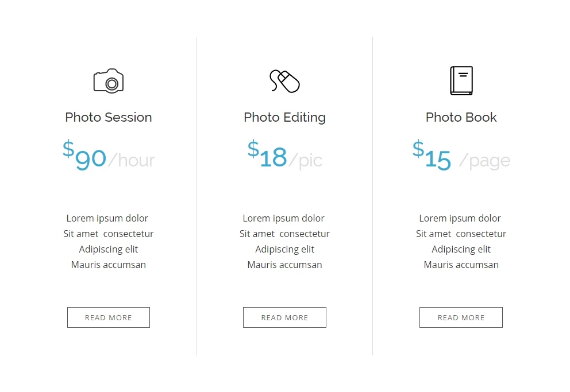This screenshot has width=570, height=392.
Task: Click the /pic unit label
Action: tap(305, 161)
